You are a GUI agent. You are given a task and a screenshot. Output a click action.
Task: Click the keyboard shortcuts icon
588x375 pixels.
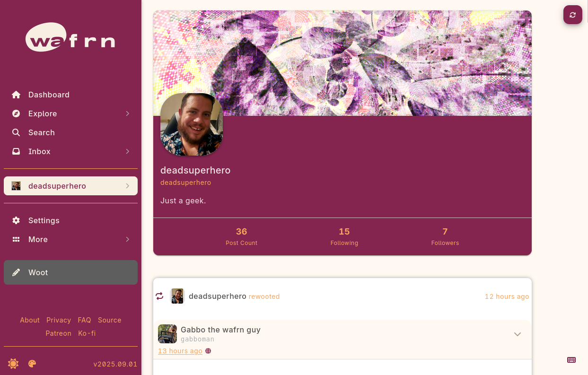point(571,360)
